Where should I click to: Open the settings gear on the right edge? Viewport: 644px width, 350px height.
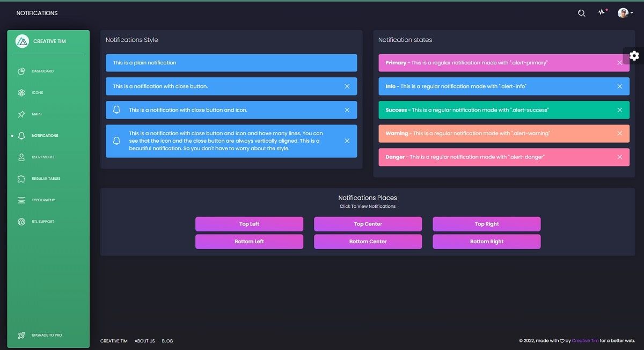[634, 55]
